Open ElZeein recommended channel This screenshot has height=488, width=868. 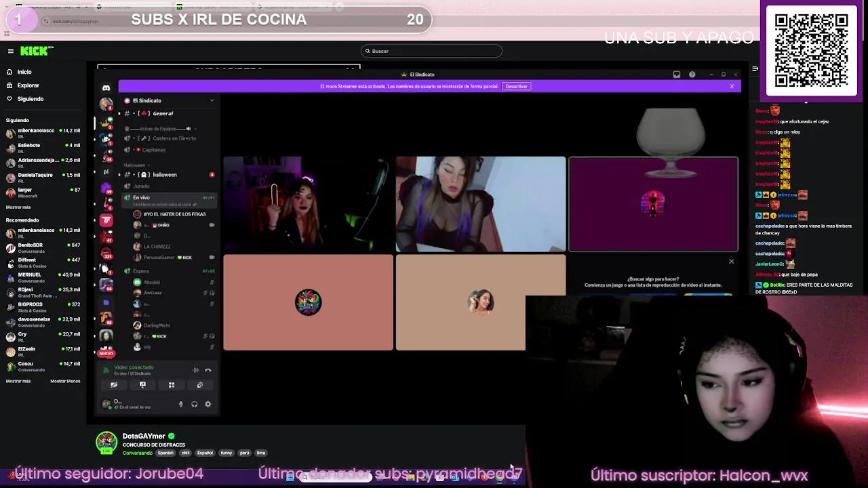(x=43, y=351)
